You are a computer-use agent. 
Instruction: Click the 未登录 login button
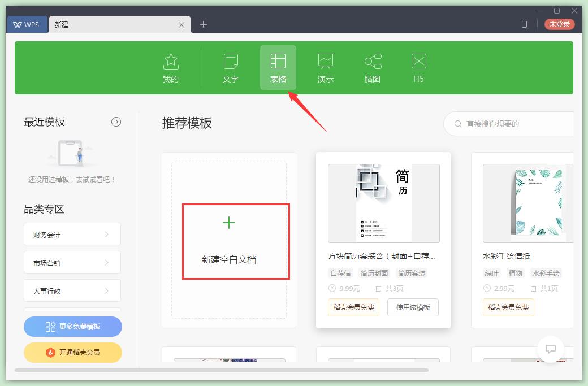pyautogui.click(x=559, y=24)
